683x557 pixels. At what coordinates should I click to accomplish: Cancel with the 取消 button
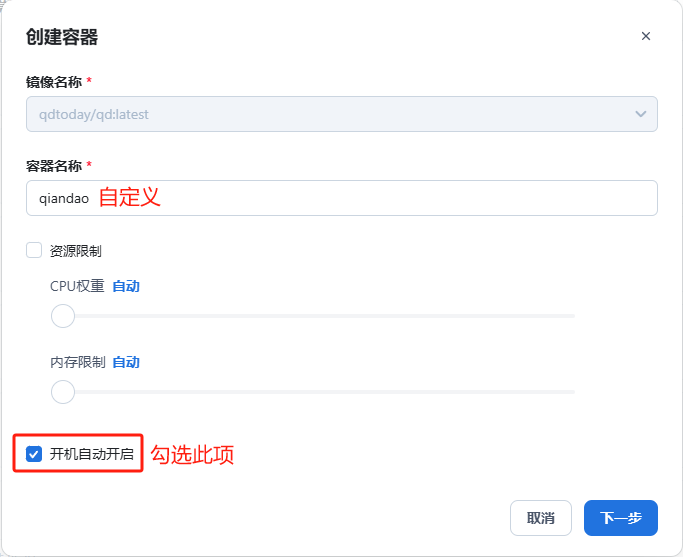(x=541, y=518)
